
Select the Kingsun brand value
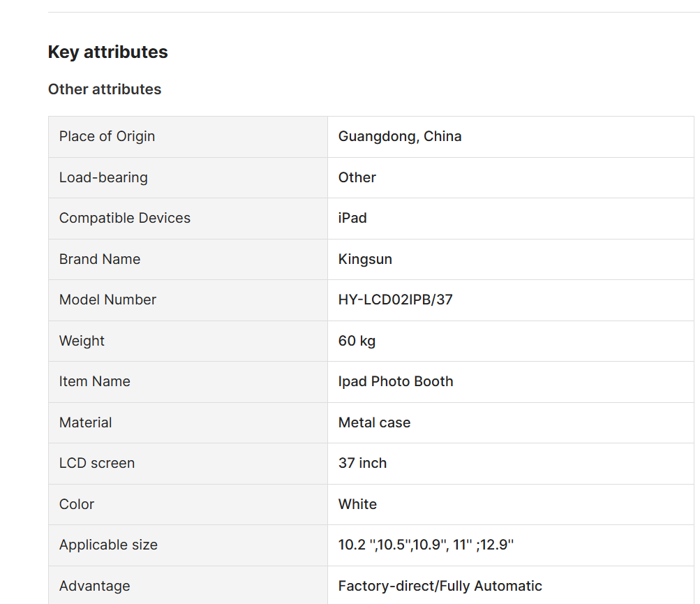point(365,259)
